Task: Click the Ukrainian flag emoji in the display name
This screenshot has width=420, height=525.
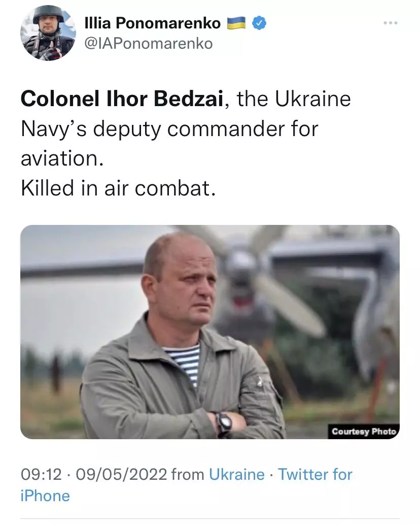Action: [237, 22]
